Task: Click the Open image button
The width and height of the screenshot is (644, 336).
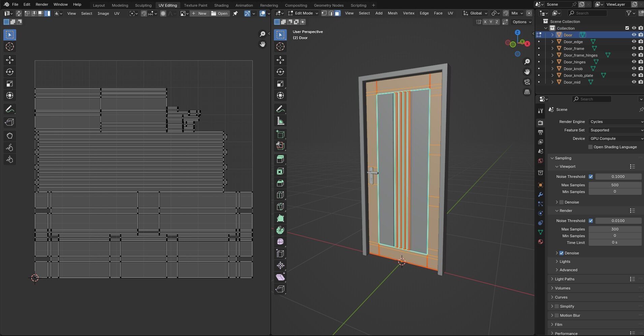Action: tap(219, 13)
